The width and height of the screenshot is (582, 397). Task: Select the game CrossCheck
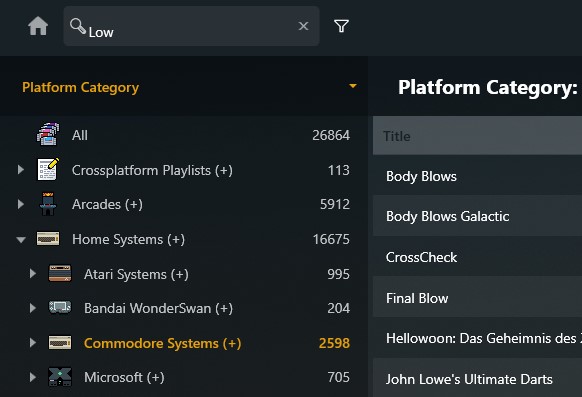tap(477, 257)
